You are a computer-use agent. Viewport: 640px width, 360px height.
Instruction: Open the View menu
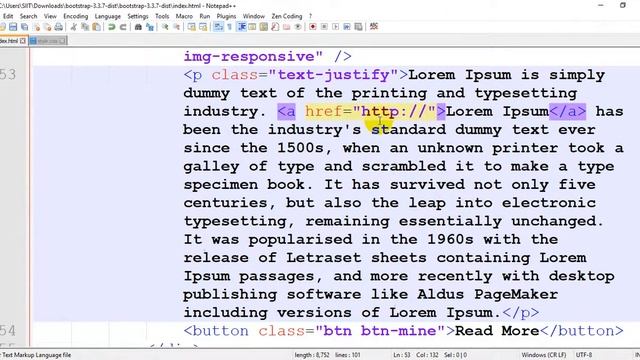[50, 16]
